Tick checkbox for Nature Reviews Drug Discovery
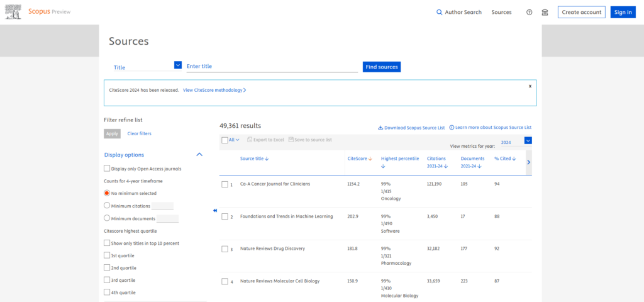The image size is (644, 302). pos(225,249)
